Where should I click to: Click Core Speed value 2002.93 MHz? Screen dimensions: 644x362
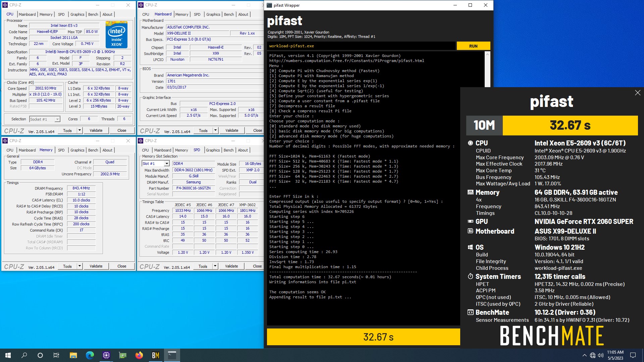click(46, 88)
